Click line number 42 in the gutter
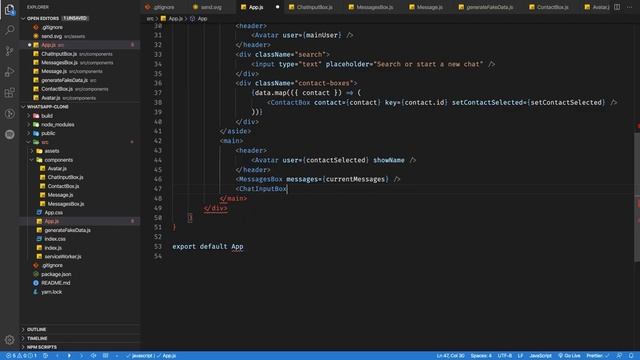 click(158, 141)
